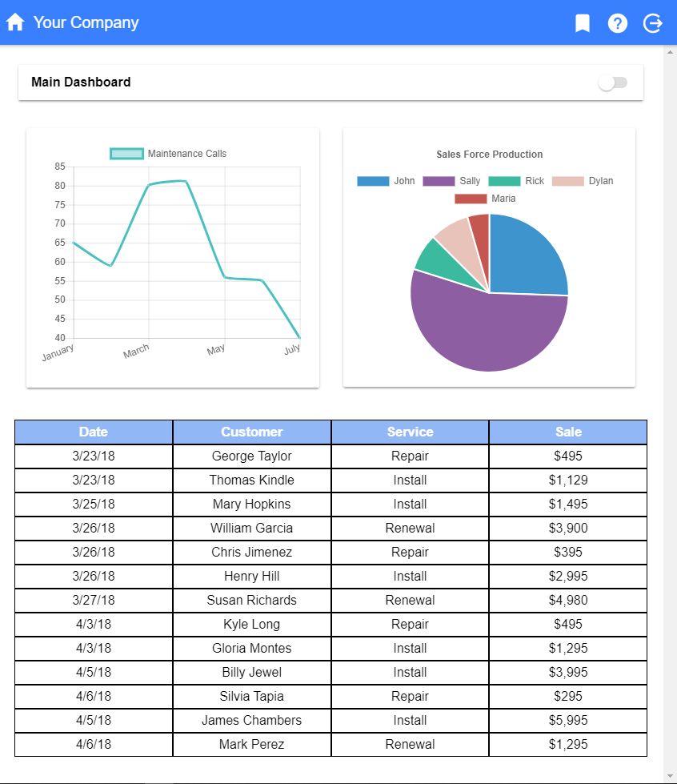This screenshot has height=784, width=677.
Task: Click the help question mark icon
Action: pos(618,22)
